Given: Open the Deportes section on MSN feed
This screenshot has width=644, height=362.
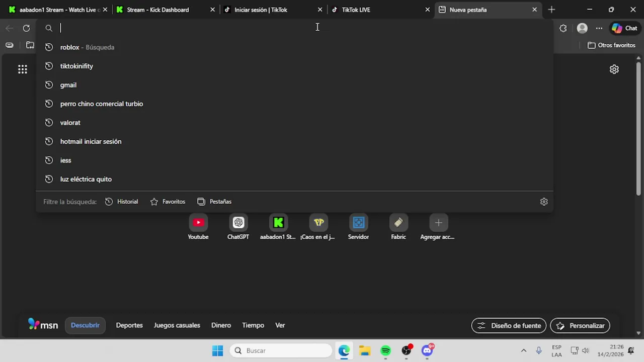Looking at the screenshot, I should [x=129, y=325].
